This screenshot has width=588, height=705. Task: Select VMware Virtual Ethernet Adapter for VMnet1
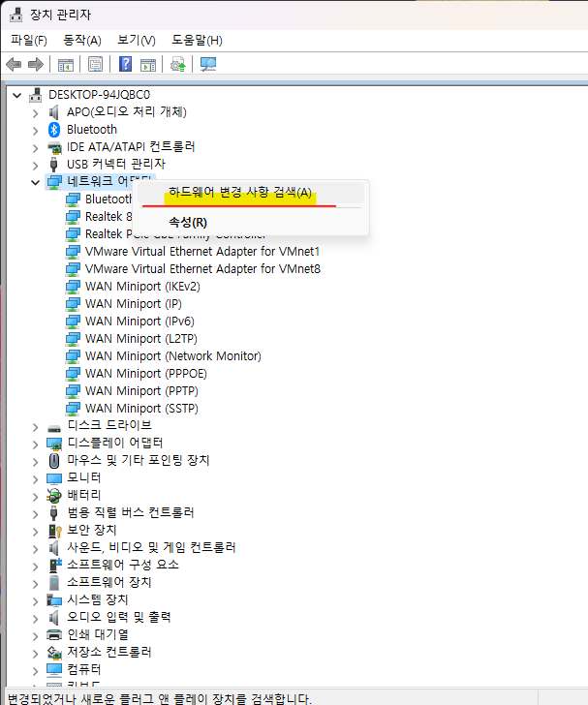pos(202,252)
